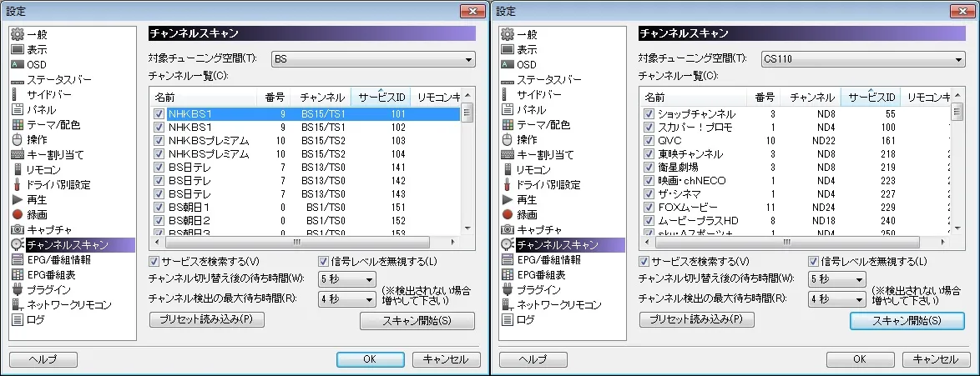Viewport: 980px width, 376px height.
Task: Click the テーマ/配色 grid icon in left window
Action: click(18, 124)
